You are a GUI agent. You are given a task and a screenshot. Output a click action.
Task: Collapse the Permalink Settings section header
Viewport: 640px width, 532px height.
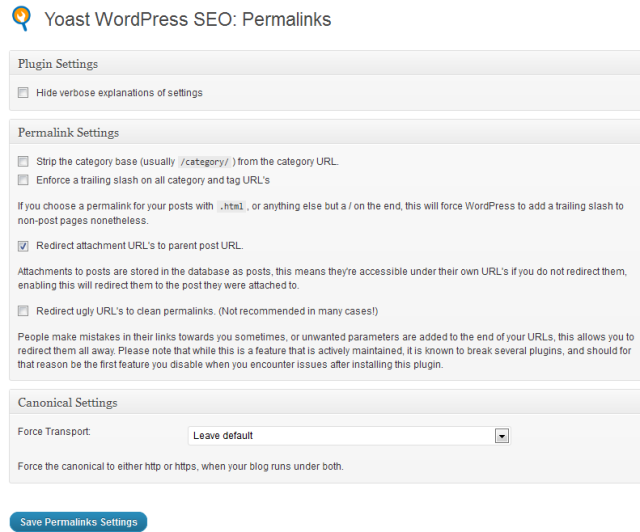point(68,132)
